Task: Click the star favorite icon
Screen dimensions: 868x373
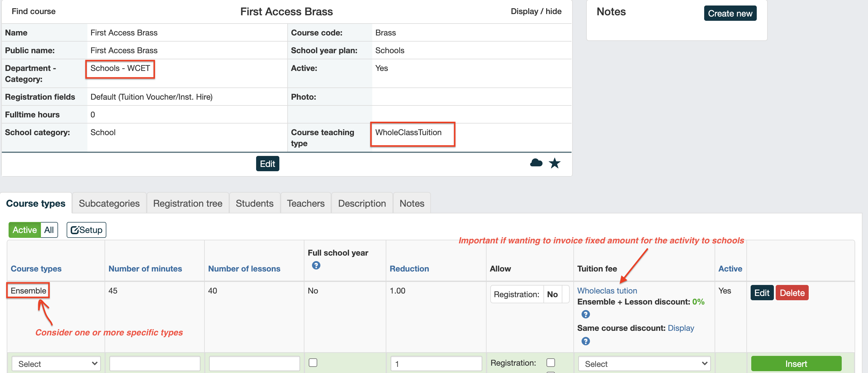Action: pyautogui.click(x=554, y=163)
